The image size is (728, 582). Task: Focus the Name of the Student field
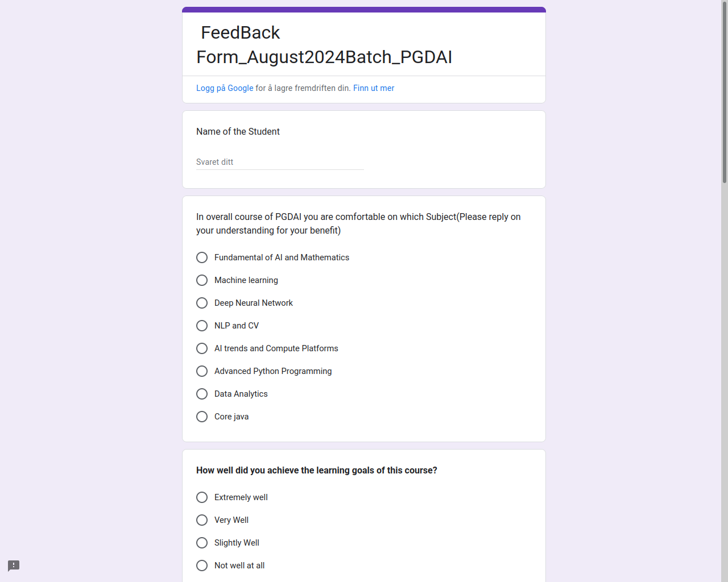coord(280,162)
